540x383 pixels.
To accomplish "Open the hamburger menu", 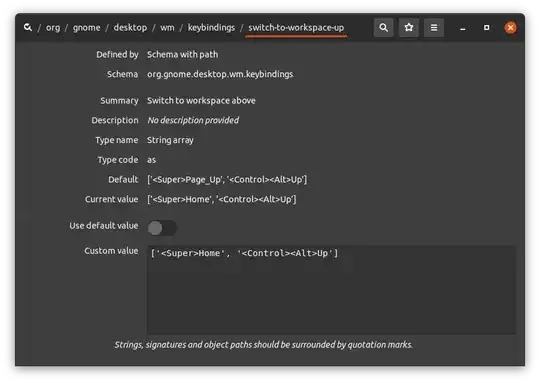I will pos(434,28).
